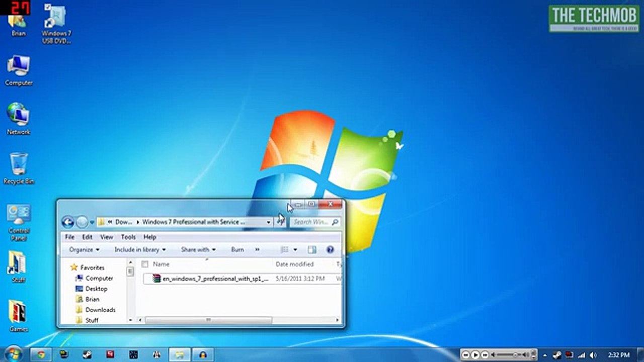
Task: Expand the address bar history dropdown
Action: [268, 222]
